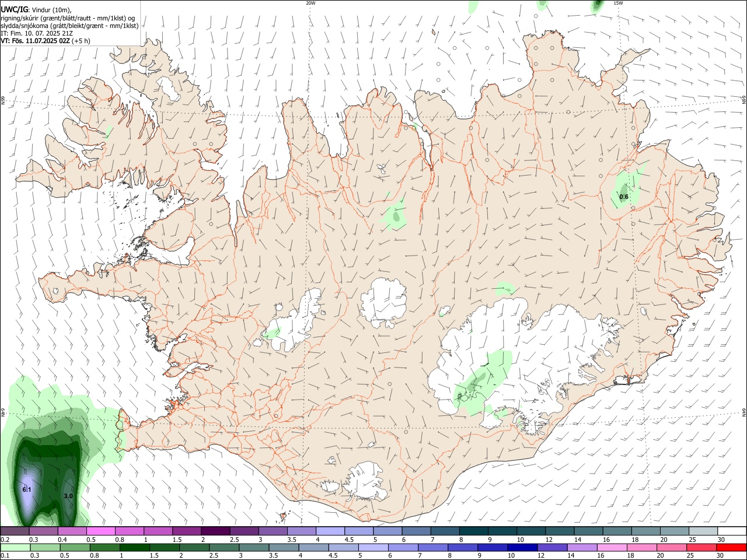Pick the gray-teal swatch labeled 3 in rain legend
Screen dimensions: 747x560
[254, 548]
